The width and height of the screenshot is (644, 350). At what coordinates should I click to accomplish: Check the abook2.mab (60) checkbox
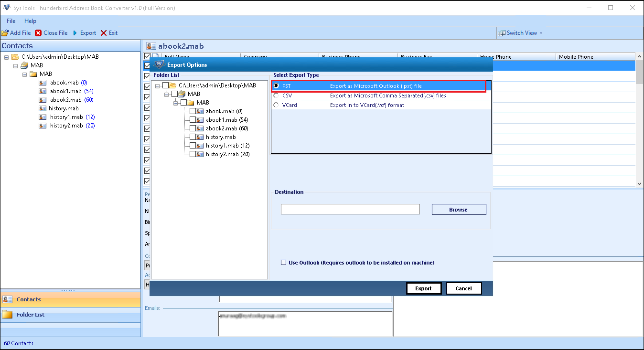point(193,128)
